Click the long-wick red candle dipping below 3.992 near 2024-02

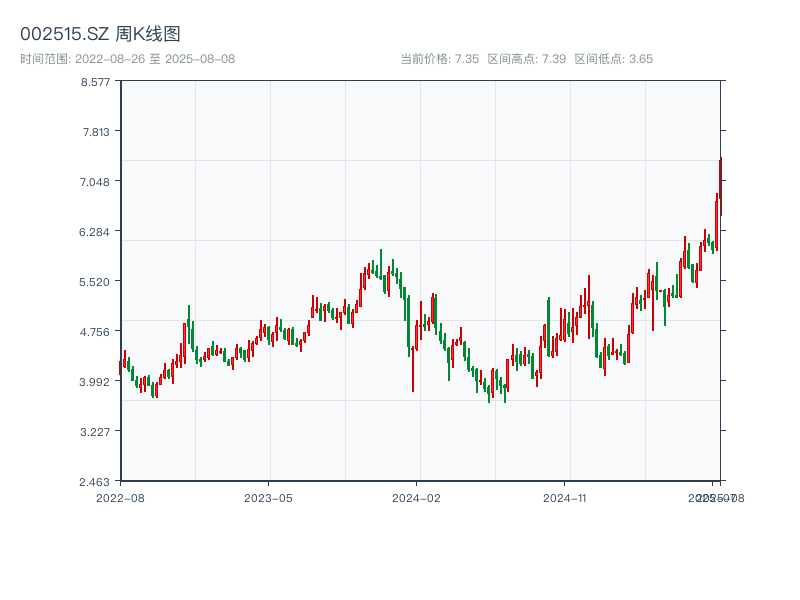[413, 367]
